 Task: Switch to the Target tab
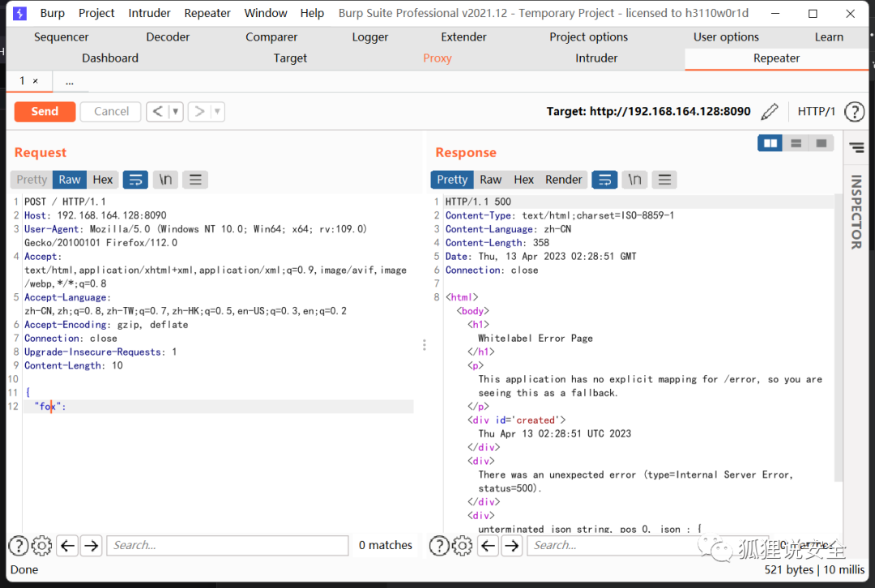[290, 58]
